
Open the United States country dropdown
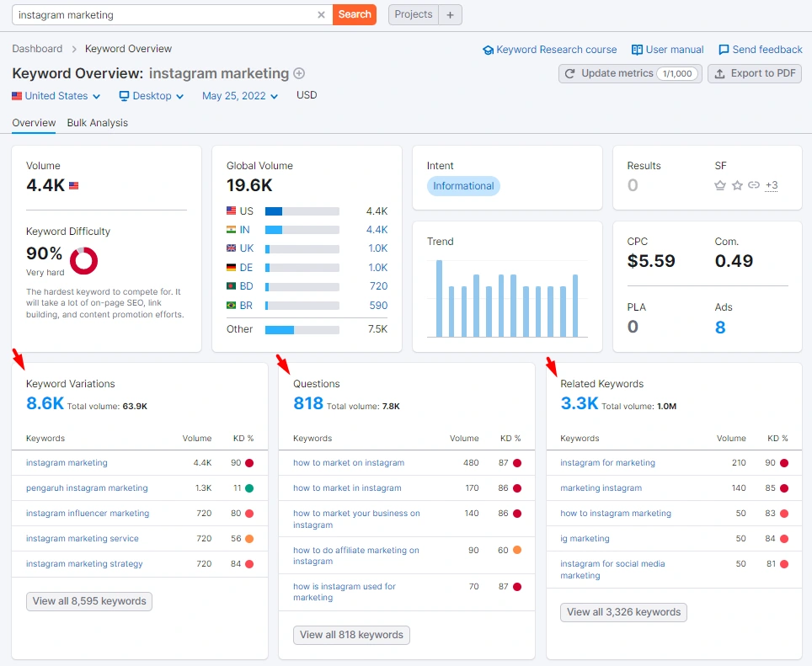pyautogui.click(x=56, y=96)
